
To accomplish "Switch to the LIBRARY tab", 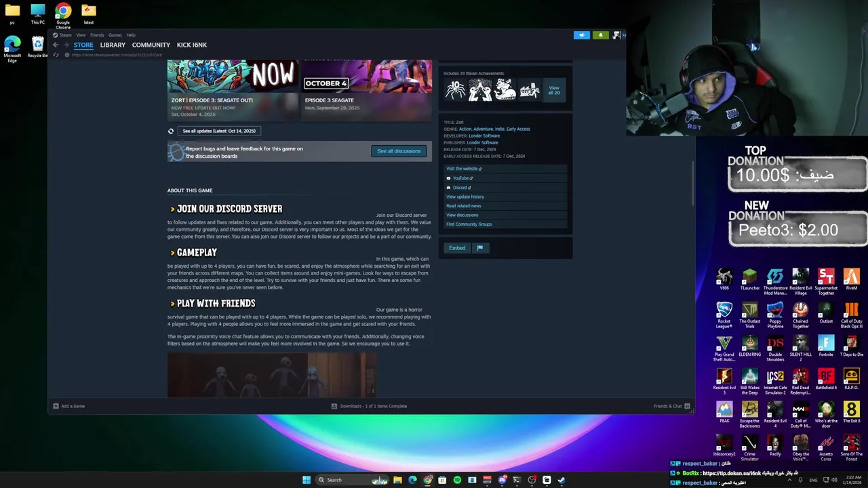I will coord(113,45).
